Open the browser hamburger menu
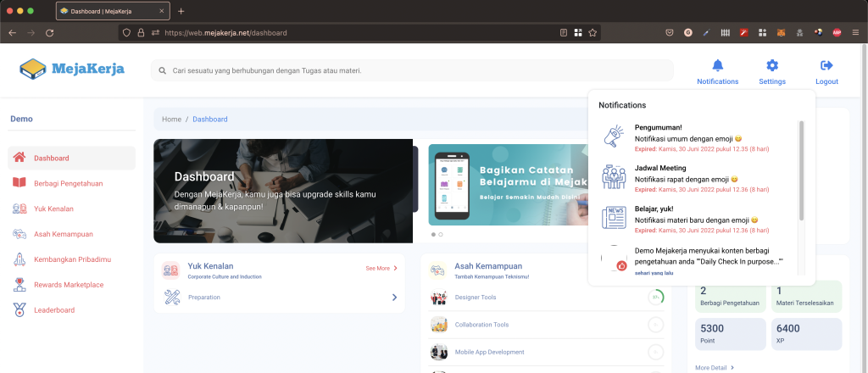 click(x=855, y=33)
